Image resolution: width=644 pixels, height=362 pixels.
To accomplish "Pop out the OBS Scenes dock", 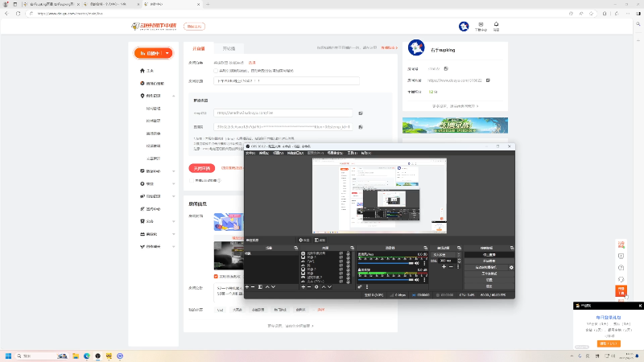I will [x=295, y=248].
